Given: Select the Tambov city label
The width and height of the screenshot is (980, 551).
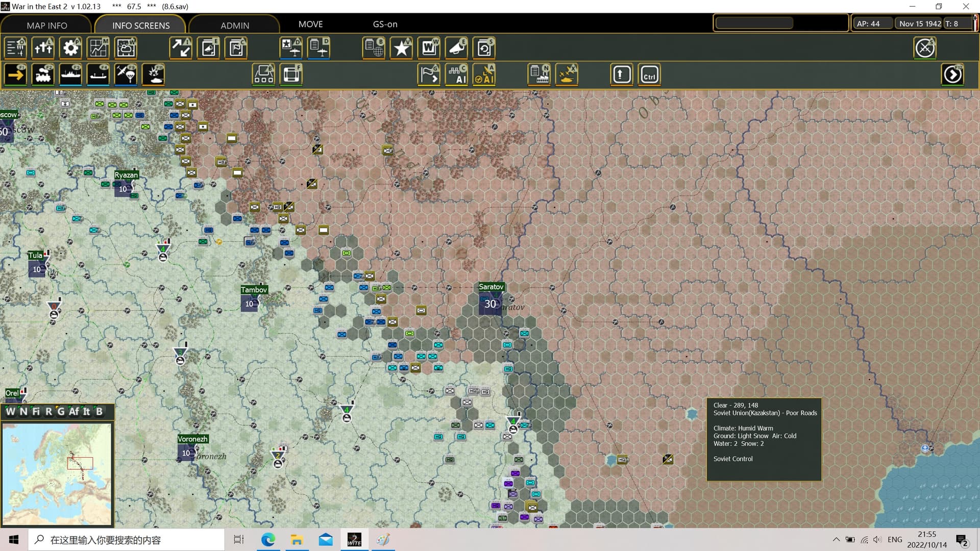Looking at the screenshot, I should [254, 290].
